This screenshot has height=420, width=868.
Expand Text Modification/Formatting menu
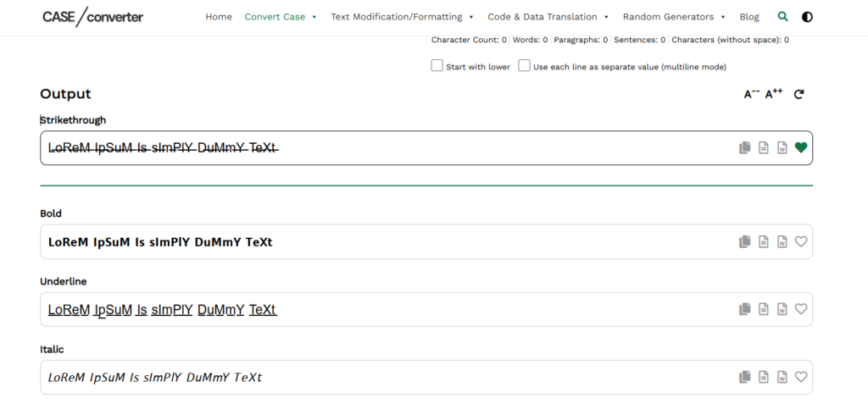[x=403, y=17]
